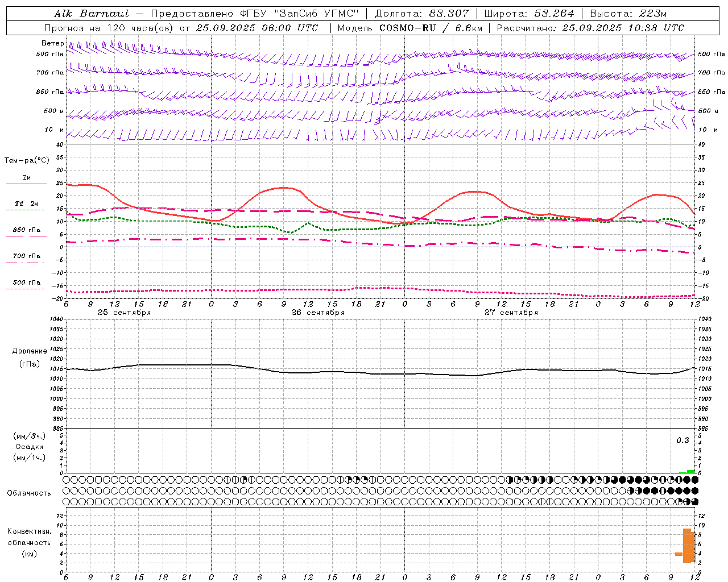Click the Долгота: 83.307 header field
728x582 pixels.
(422, 14)
